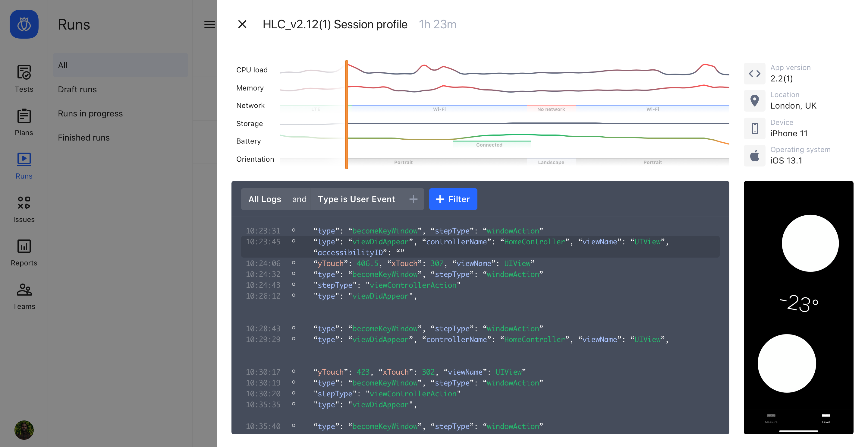Go to the Issues icon

(x=24, y=203)
